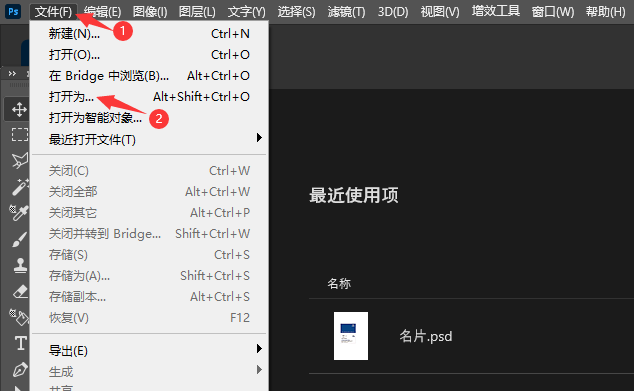Expand the 生成 submenu
Viewport: 634px width, 391px height.
click(149, 371)
